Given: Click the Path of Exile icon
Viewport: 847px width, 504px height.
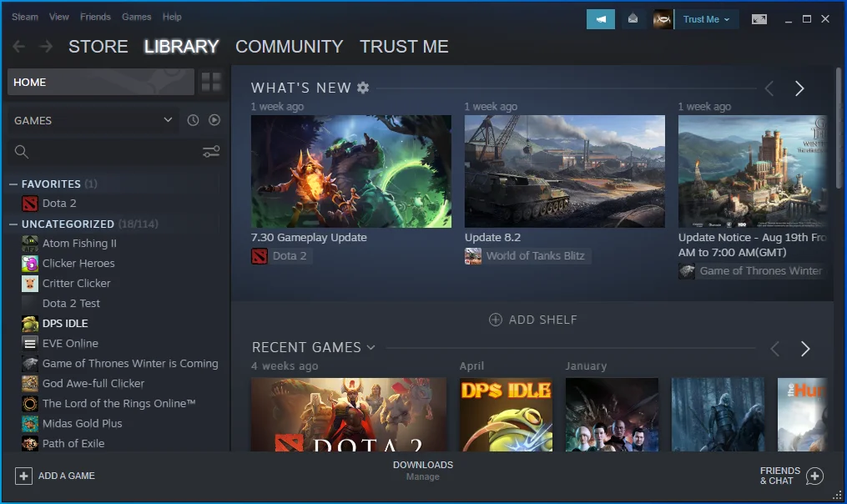Looking at the screenshot, I should pos(30,443).
